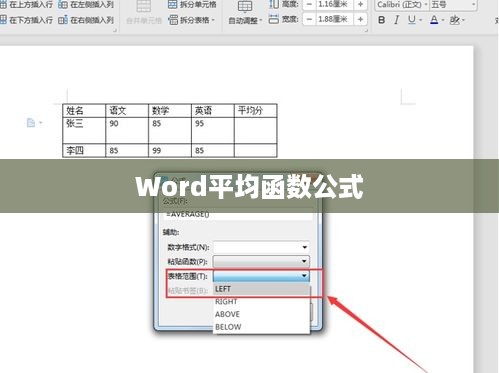Click the 表格范围(T) combo box

coord(261,276)
